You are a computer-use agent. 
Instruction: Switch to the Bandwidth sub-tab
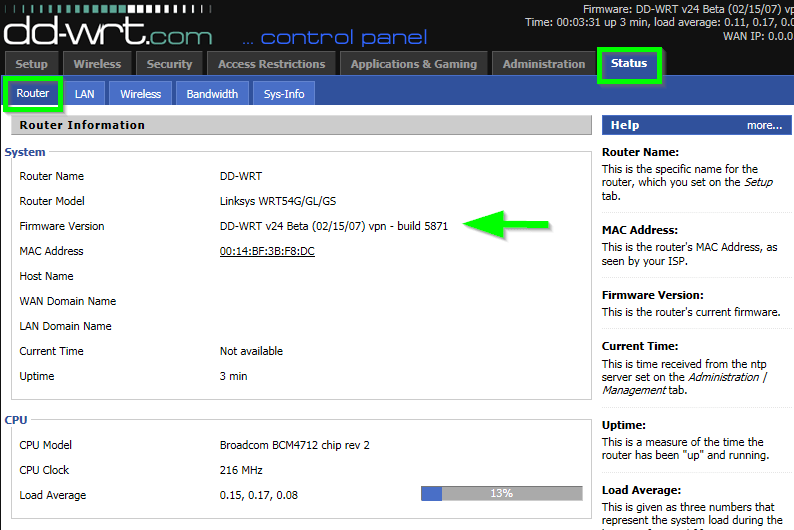coord(212,94)
